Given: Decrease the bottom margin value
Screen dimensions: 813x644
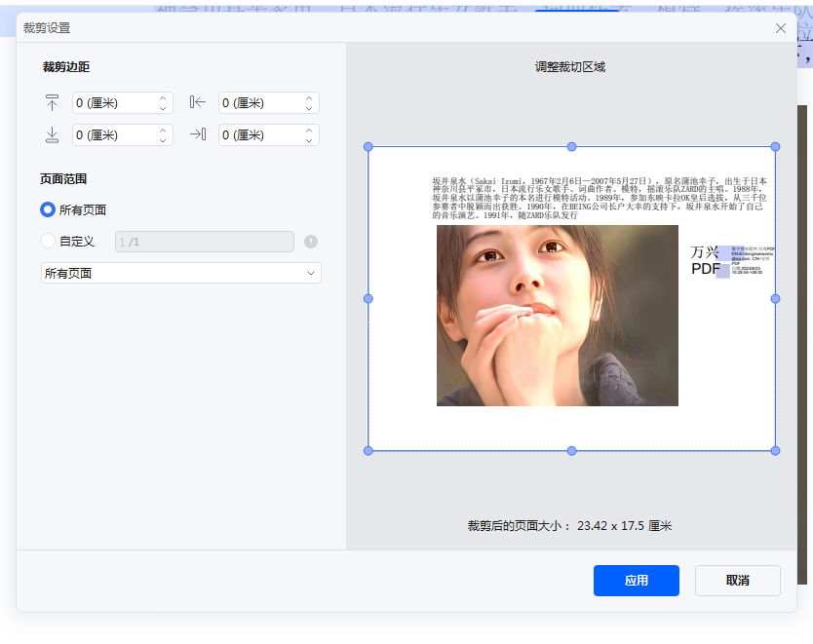Looking at the screenshot, I should [163, 138].
